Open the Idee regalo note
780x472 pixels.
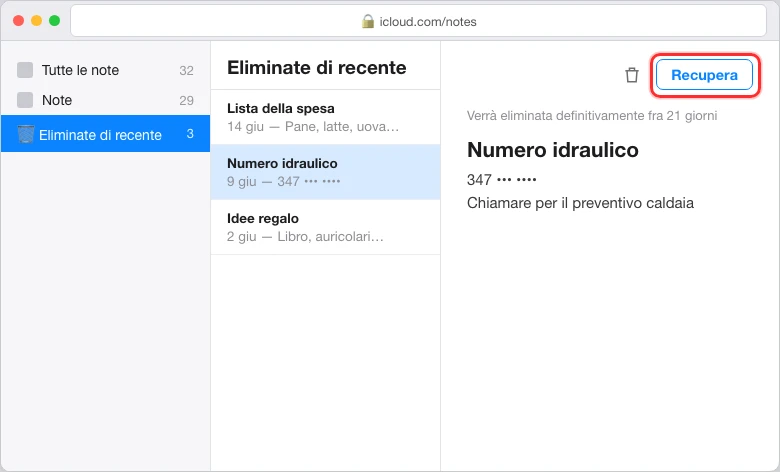pyautogui.click(x=325, y=227)
